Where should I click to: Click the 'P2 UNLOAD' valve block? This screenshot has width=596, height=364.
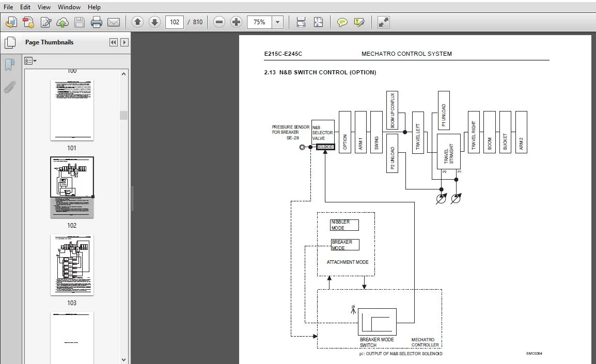point(393,153)
